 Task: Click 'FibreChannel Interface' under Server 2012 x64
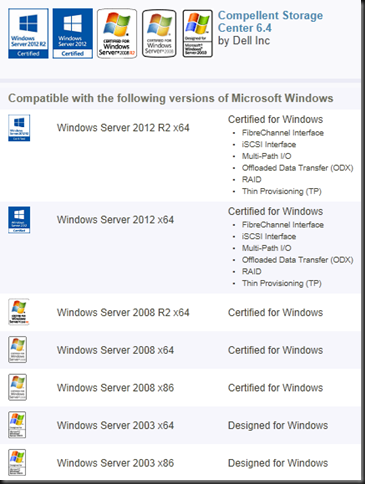pyautogui.click(x=283, y=225)
